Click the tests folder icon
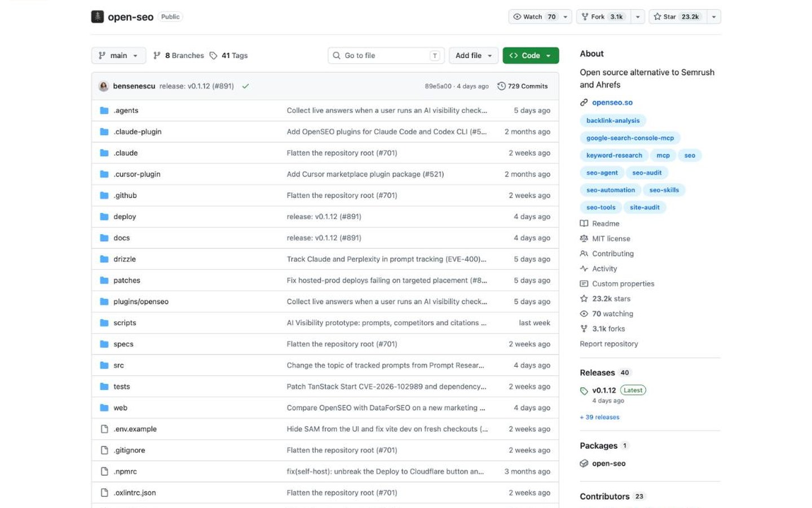 click(104, 387)
